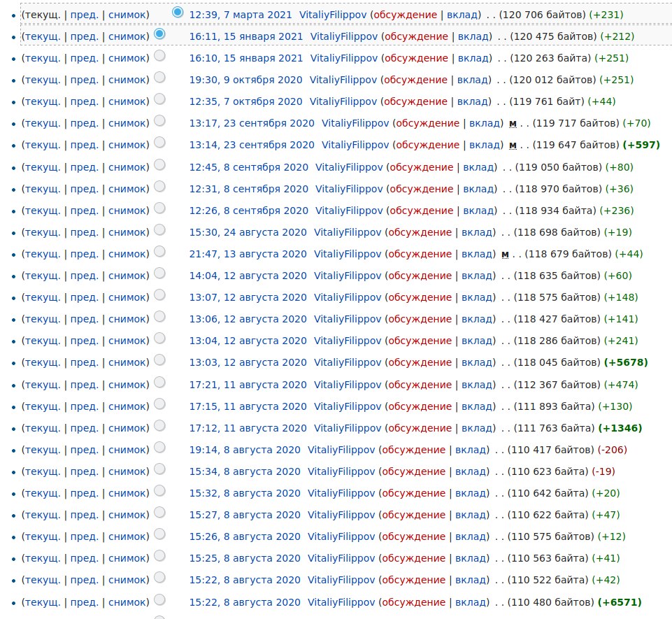Click the '(-206)' size change value
672x619 pixels.
click(612, 450)
